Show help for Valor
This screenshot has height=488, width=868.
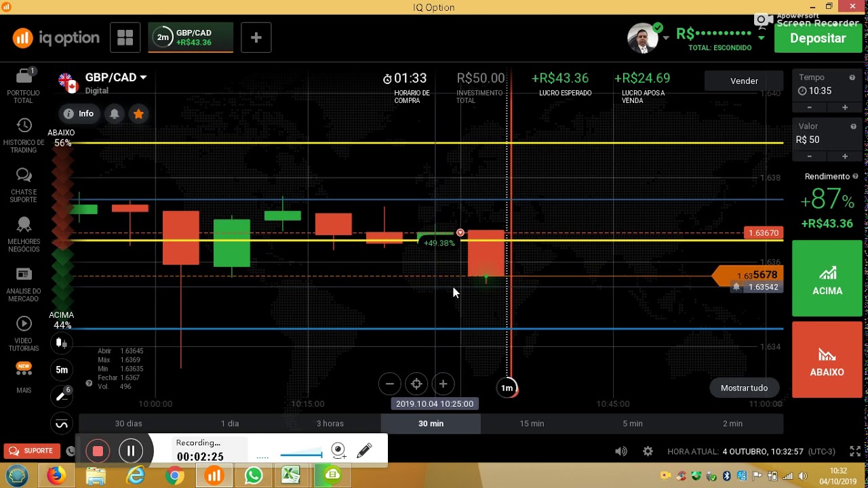(x=853, y=127)
